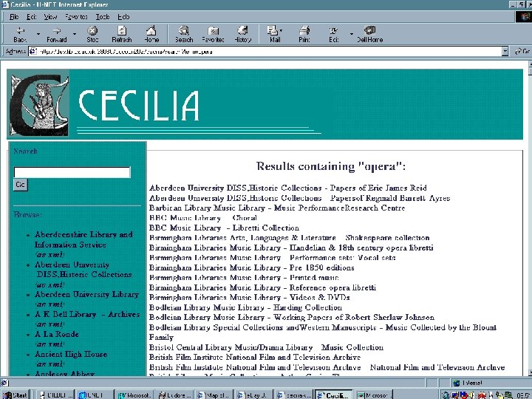This screenshot has height=399, width=532.
Task: Open 'as xml' link under Aberdeenshire Library
Action: [50, 254]
